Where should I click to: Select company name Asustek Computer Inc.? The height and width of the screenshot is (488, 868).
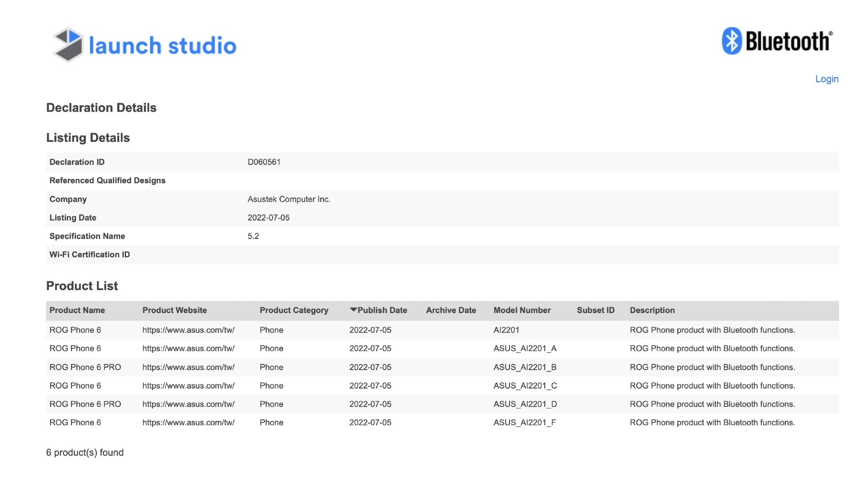point(289,199)
